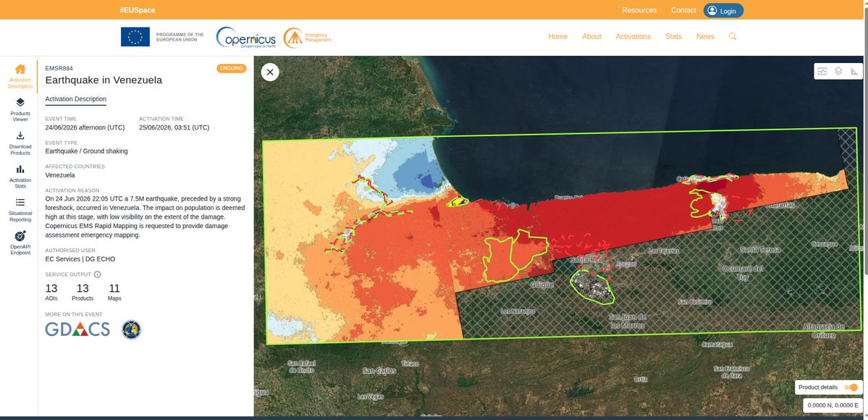Click the San Juan de los Morros map label

pyautogui.click(x=627, y=321)
